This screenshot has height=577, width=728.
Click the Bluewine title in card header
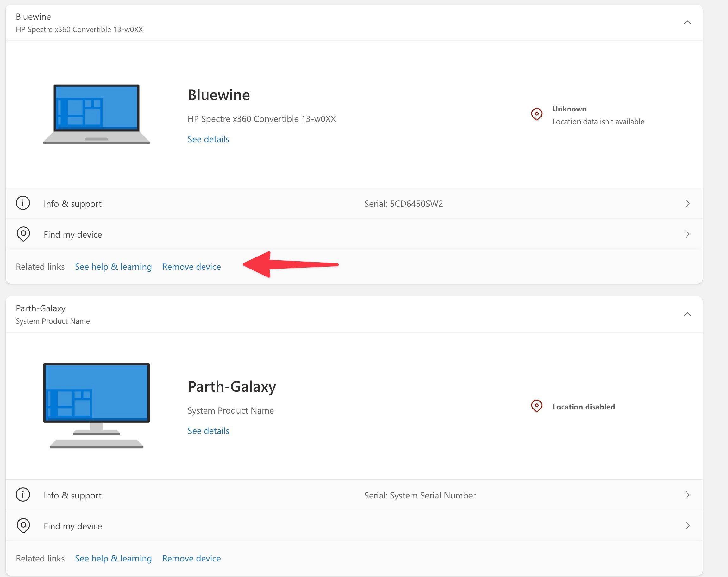click(34, 16)
